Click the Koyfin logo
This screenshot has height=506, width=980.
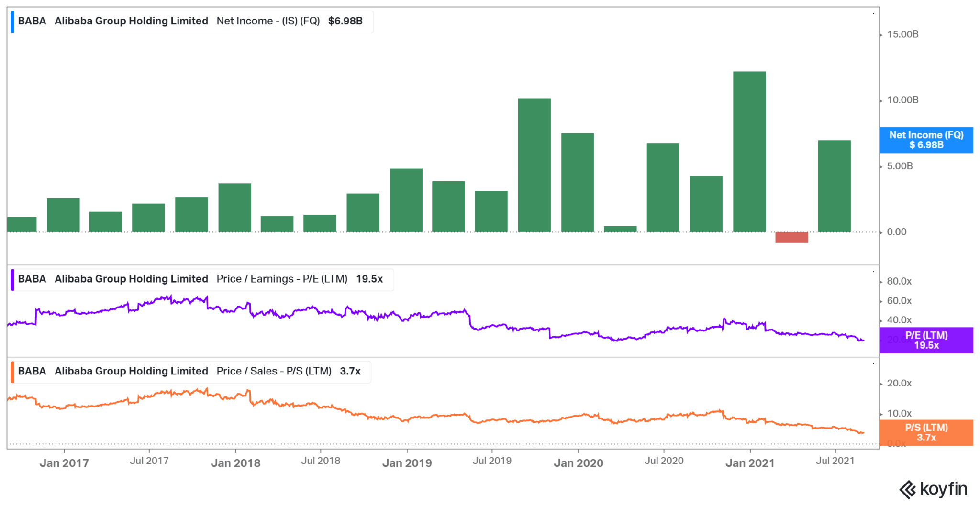933,489
